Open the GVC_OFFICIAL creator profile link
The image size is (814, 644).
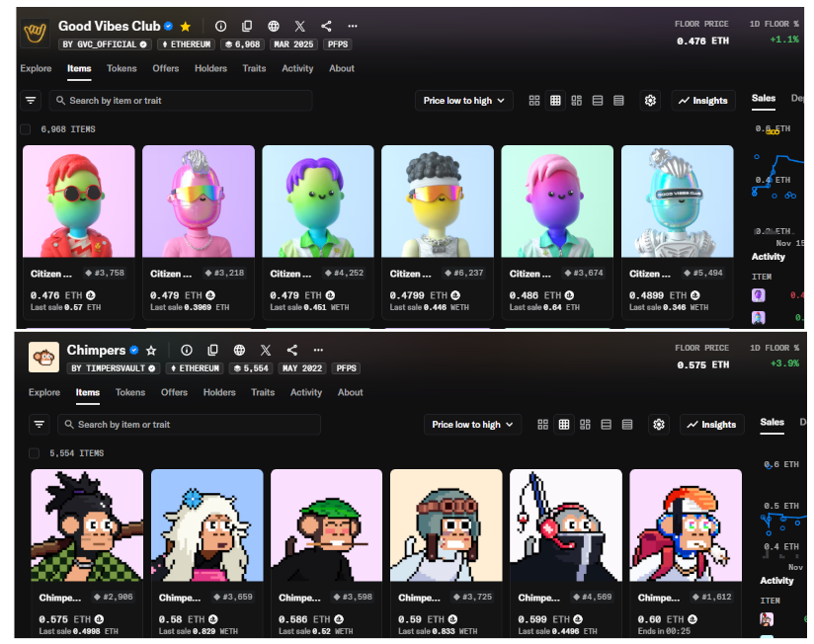click(105, 44)
